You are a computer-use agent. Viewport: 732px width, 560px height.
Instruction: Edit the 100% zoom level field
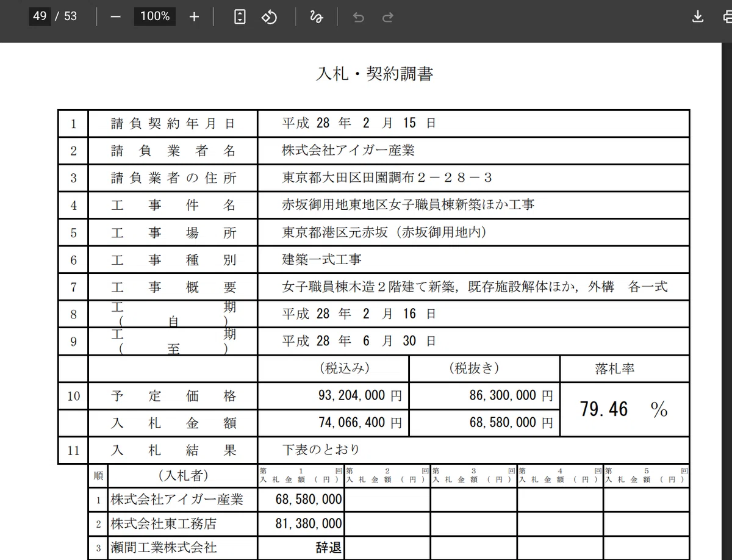(x=155, y=16)
